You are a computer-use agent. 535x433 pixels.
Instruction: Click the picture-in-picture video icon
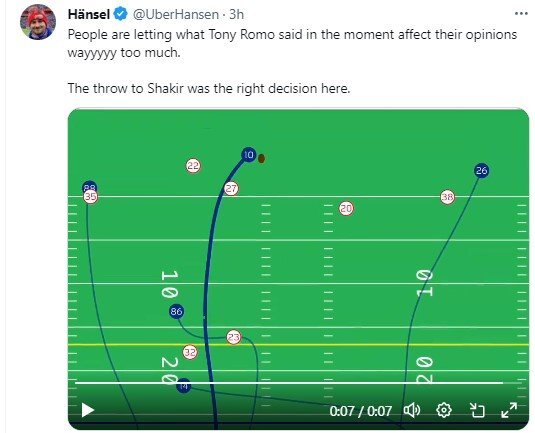click(477, 410)
